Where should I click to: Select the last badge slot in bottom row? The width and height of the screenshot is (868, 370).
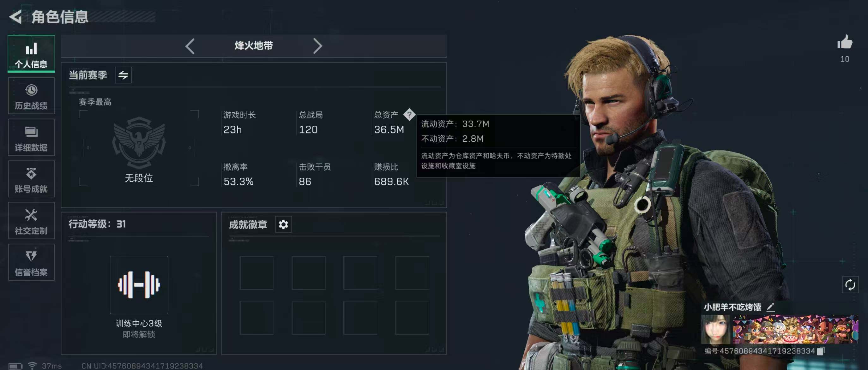pos(412,318)
